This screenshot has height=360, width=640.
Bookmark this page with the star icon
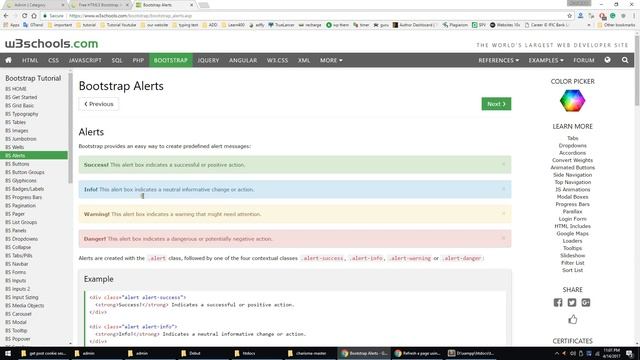click(569, 16)
